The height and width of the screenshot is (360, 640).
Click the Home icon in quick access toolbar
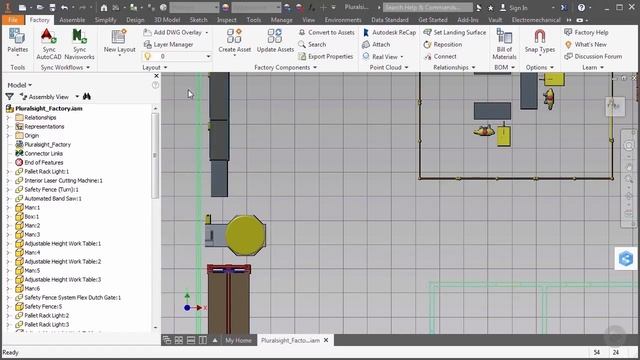coord(104,7)
